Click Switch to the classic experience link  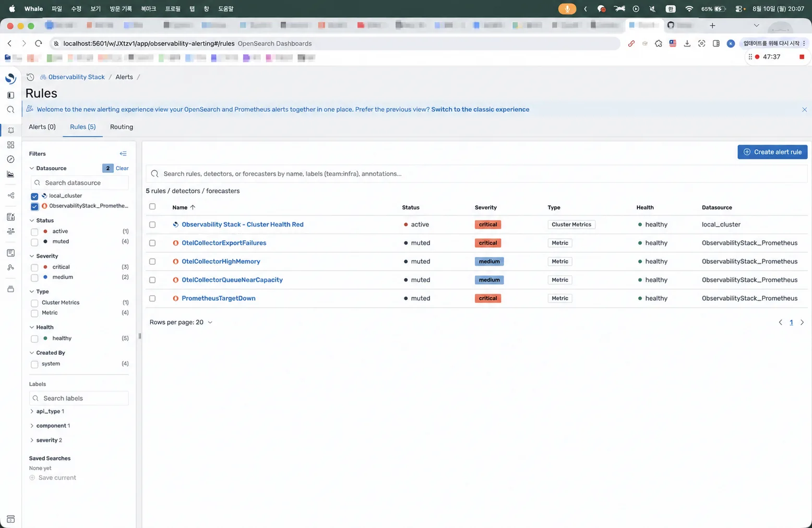pyautogui.click(x=480, y=109)
